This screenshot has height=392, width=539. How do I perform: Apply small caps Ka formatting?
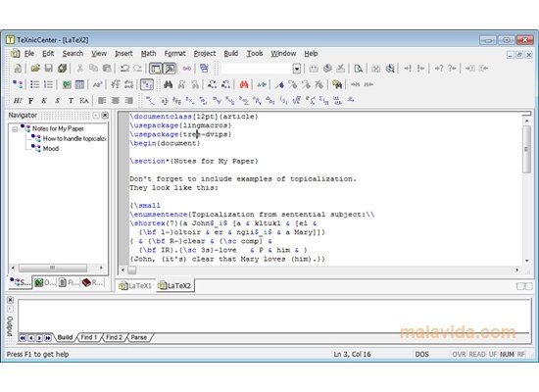coord(84,101)
